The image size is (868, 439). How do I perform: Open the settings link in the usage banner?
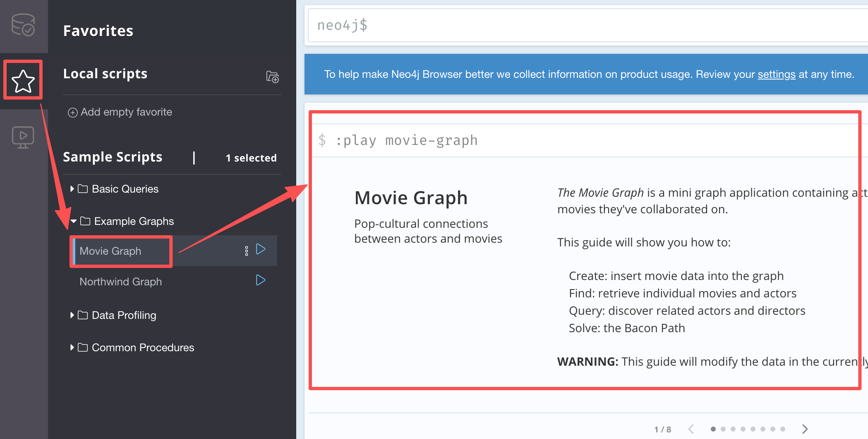(777, 75)
